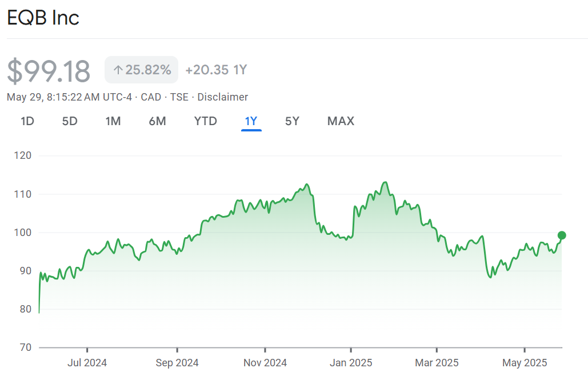Click the $99.18 stock price

(x=49, y=71)
